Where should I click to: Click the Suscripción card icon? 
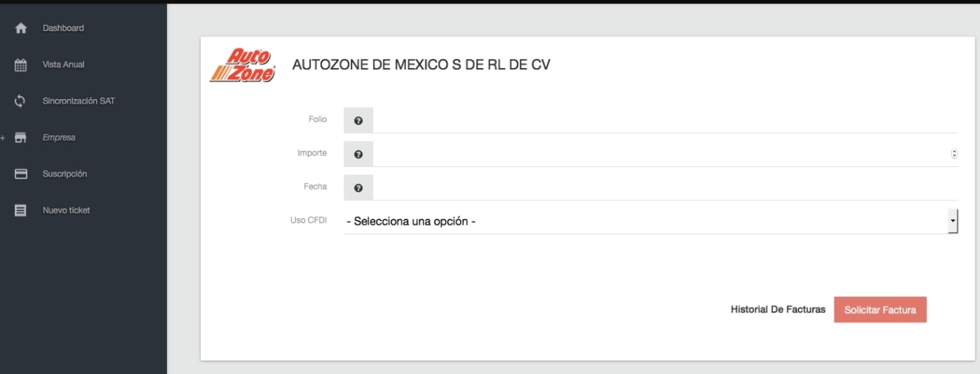[x=21, y=174]
